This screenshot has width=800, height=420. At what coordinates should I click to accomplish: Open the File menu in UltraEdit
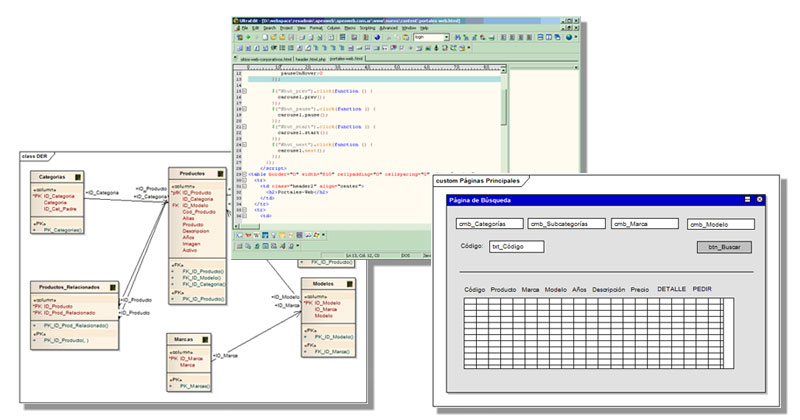click(245, 28)
